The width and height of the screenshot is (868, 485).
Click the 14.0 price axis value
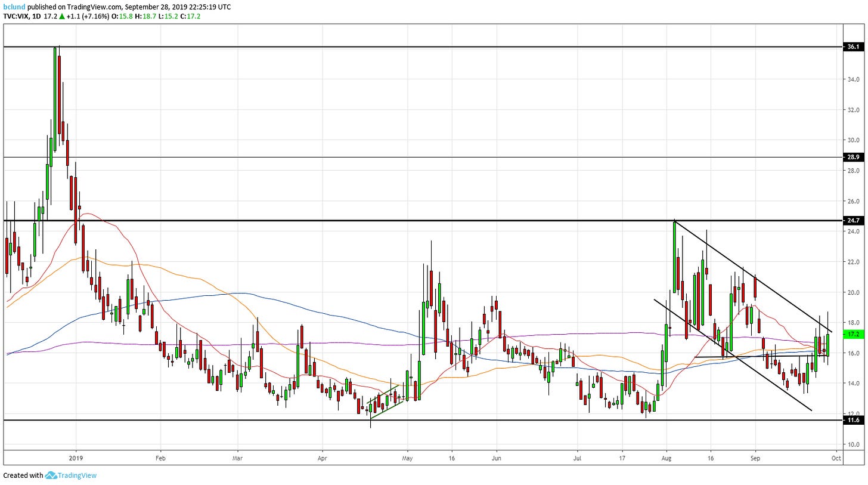click(853, 384)
